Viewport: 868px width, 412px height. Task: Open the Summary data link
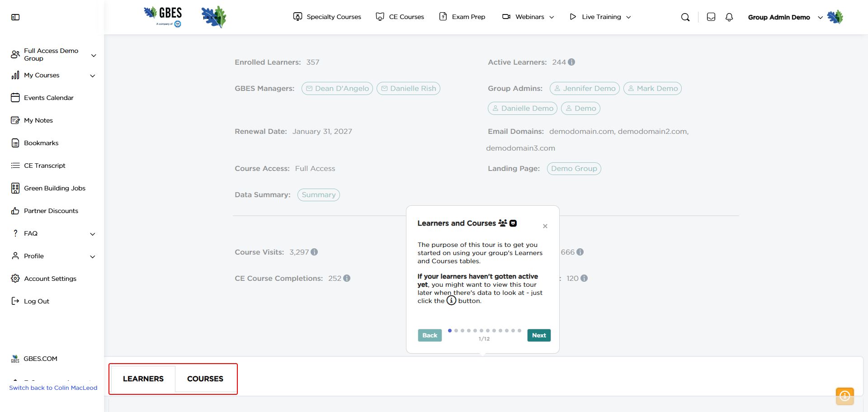(319, 195)
